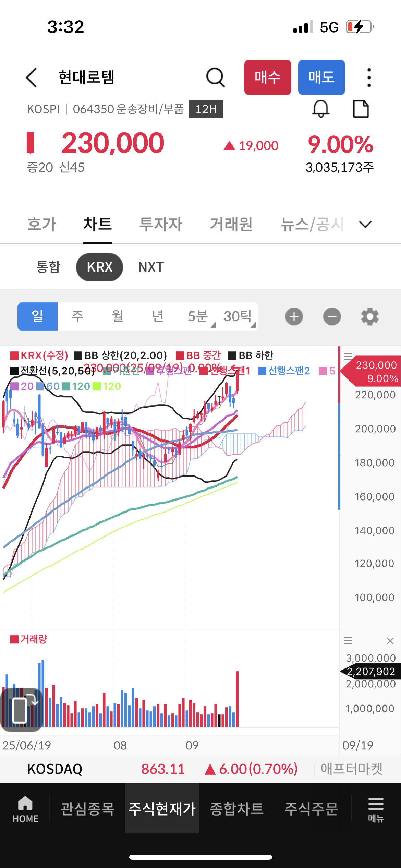Open the memo note icon
Viewport: 401px width, 868px height.
(361, 109)
